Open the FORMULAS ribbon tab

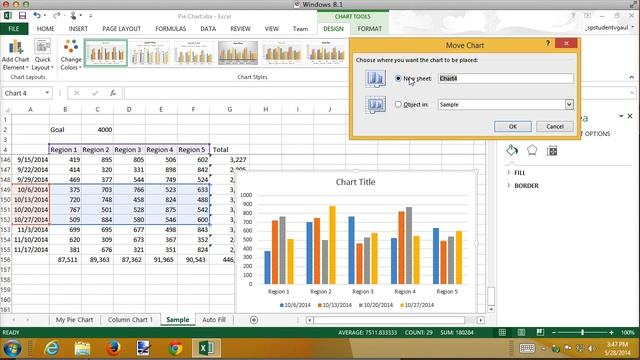[x=171, y=29]
